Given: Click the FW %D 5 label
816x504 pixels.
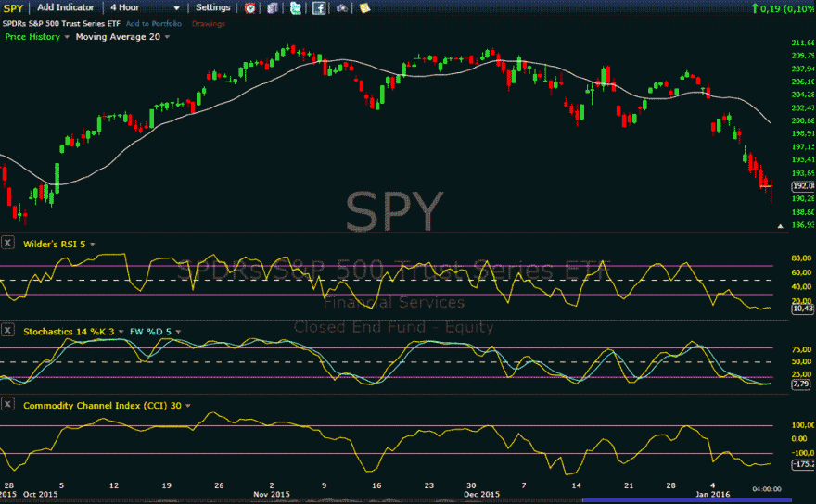Looking at the screenshot, I should tap(150, 332).
